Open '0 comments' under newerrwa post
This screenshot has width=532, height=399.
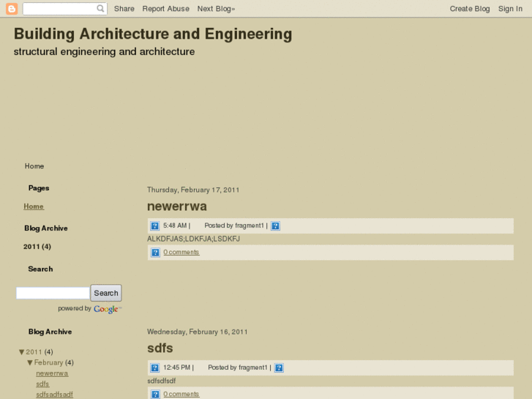181,253
